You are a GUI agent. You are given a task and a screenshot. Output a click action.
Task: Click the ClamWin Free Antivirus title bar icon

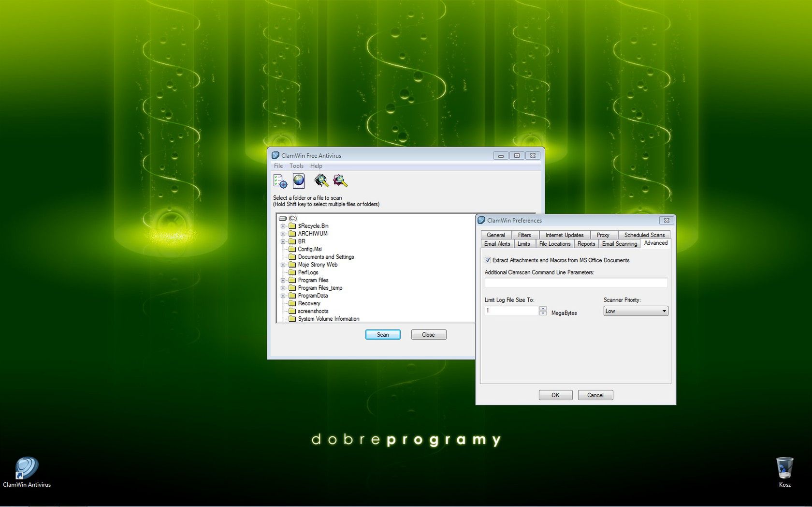point(275,155)
